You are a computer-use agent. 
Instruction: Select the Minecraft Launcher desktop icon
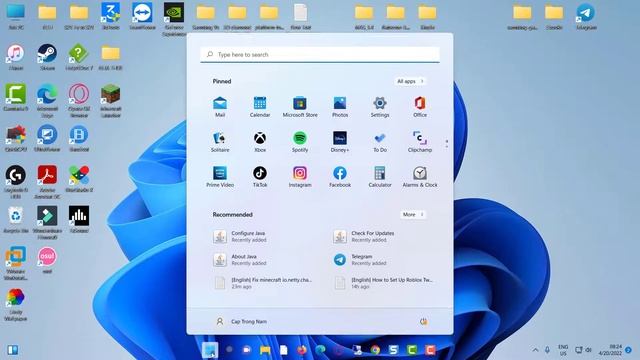111,100
